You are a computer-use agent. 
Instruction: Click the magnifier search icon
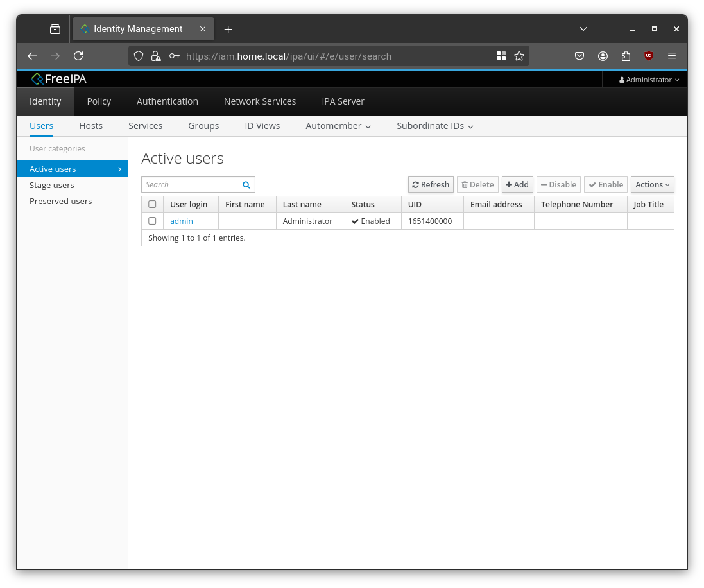coord(246,185)
